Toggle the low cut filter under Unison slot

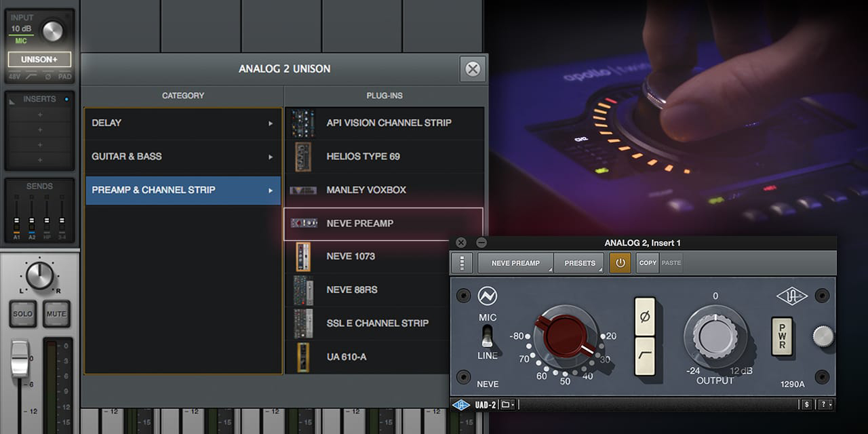(31, 77)
